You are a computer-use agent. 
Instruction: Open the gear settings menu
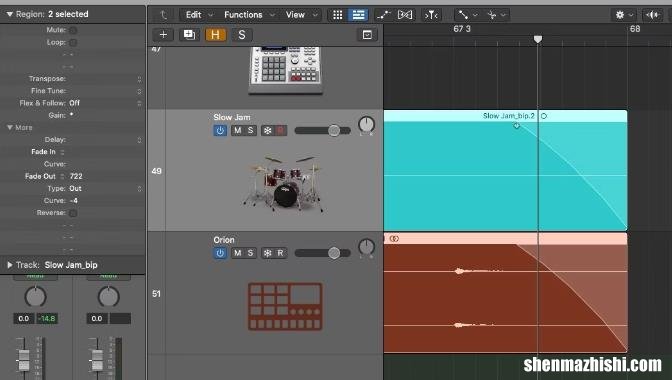point(620,15)
